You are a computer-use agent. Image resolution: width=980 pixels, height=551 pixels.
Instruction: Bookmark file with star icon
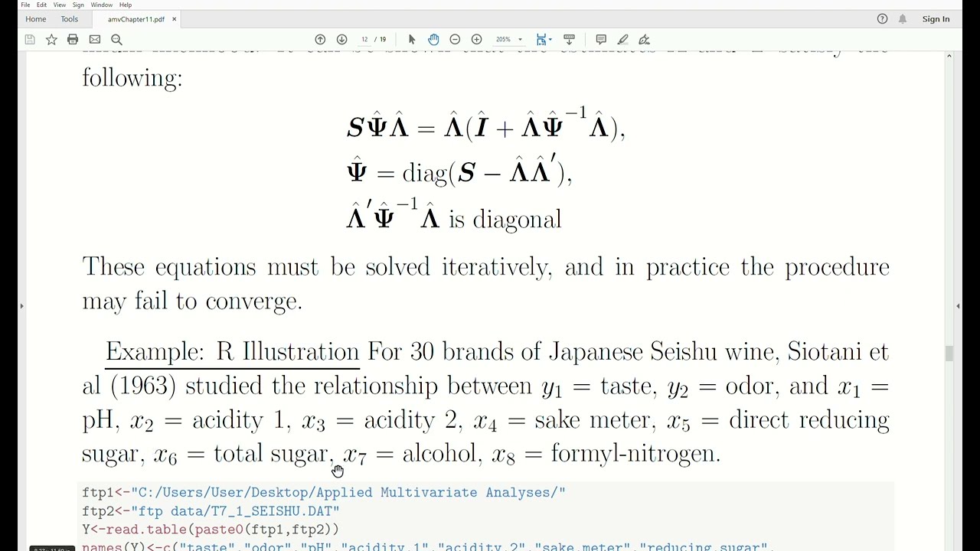coord(51,40)
